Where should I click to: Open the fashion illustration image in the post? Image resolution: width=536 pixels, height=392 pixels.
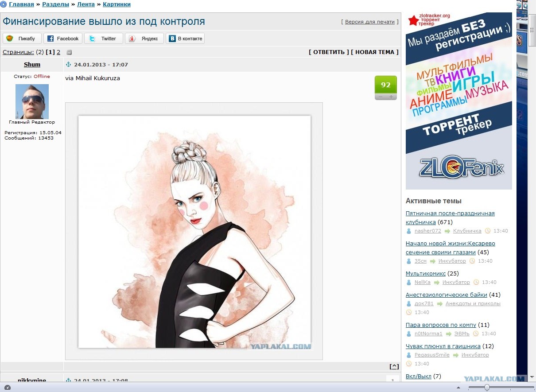tap(194, 231)
